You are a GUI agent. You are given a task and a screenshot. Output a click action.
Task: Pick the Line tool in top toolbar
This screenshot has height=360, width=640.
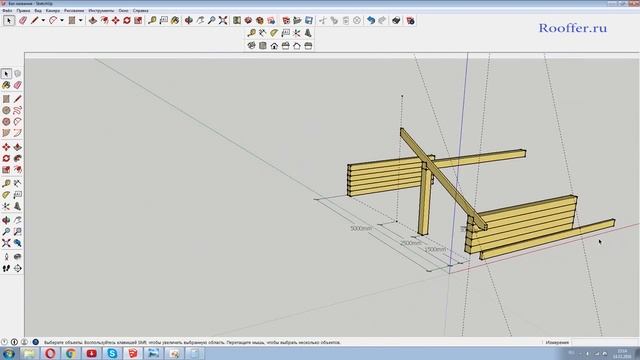[x=34, y=20]
